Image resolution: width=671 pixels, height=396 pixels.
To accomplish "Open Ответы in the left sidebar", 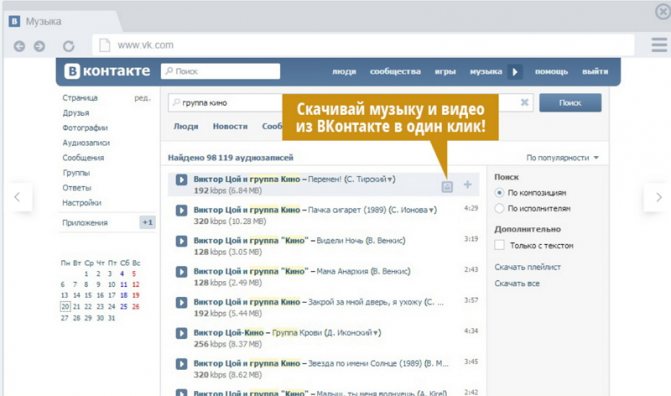I will pos(77,188).
